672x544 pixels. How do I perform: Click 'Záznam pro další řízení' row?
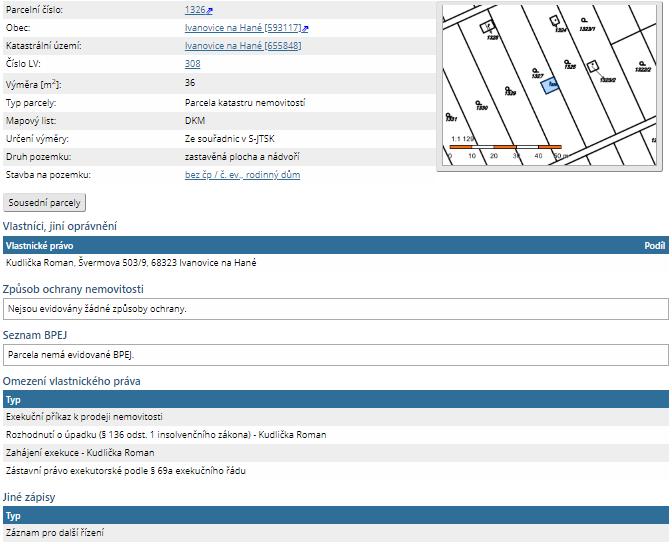336,533
